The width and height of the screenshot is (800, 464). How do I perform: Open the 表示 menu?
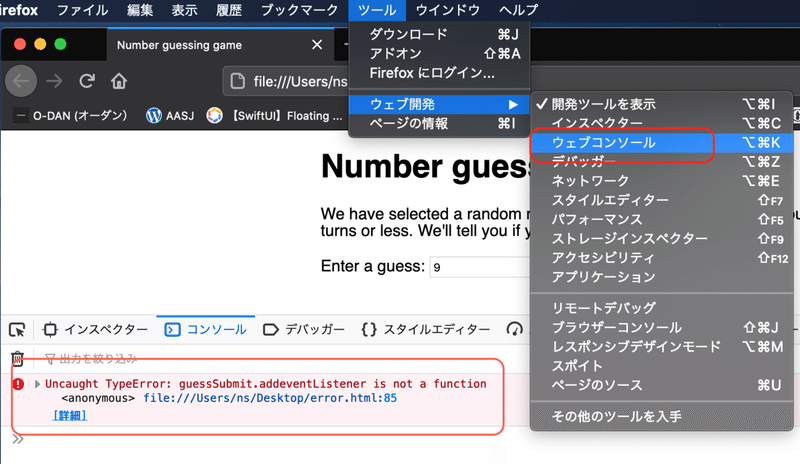coord(184,10)
